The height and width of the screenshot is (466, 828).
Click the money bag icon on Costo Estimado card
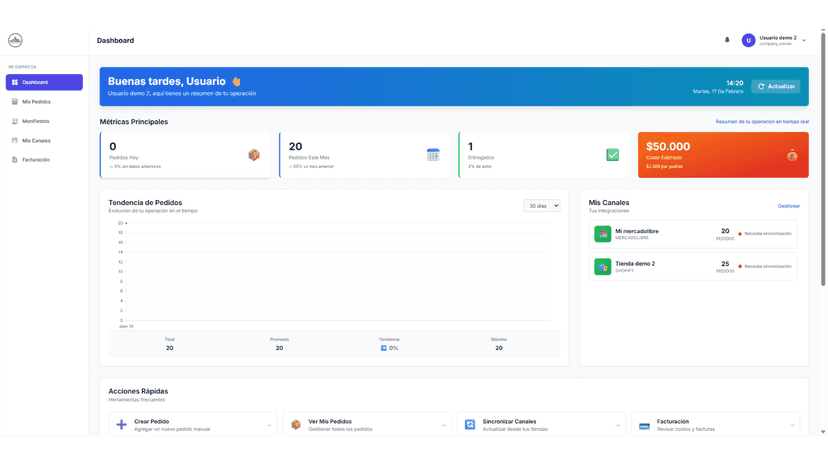pos(792,155)
